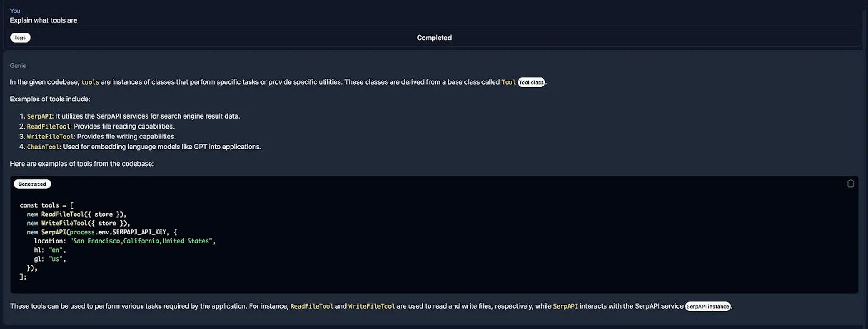Click the 'Genie' responder label
Screen dimensions: 868x329
[x=18, y=66]
